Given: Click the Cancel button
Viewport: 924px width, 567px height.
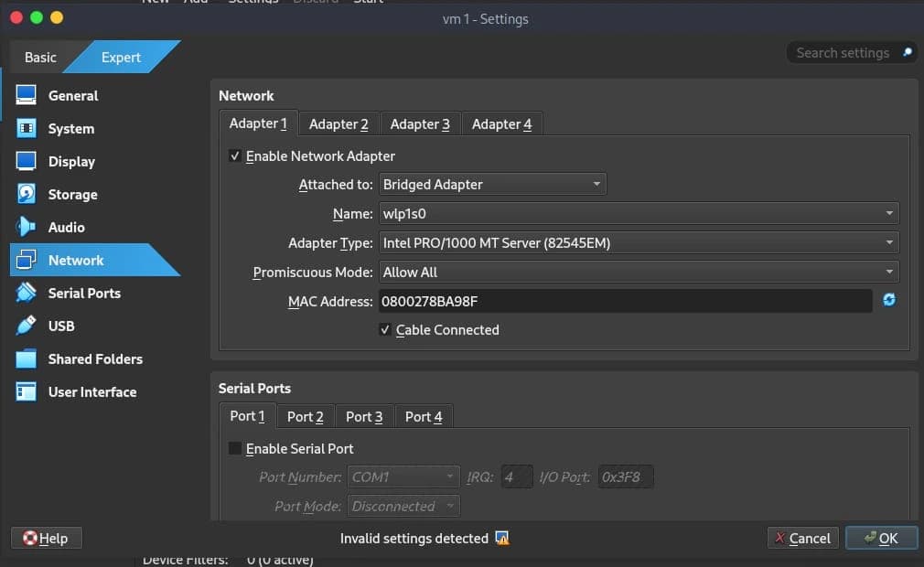Looking at the screenshot, I should pos(801,539).
